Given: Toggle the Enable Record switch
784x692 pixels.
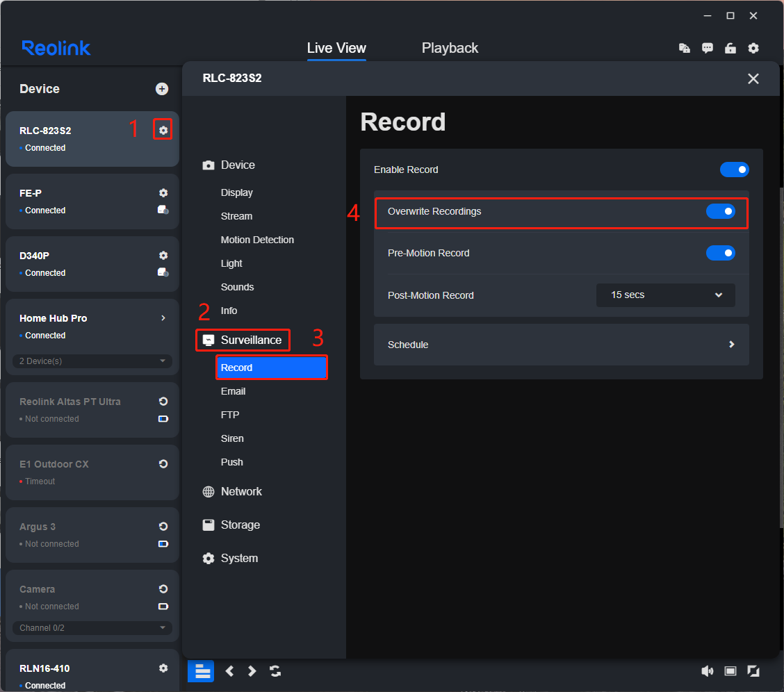Looking at the screenshot, I should pyautogui.click(x=734, y=170).
